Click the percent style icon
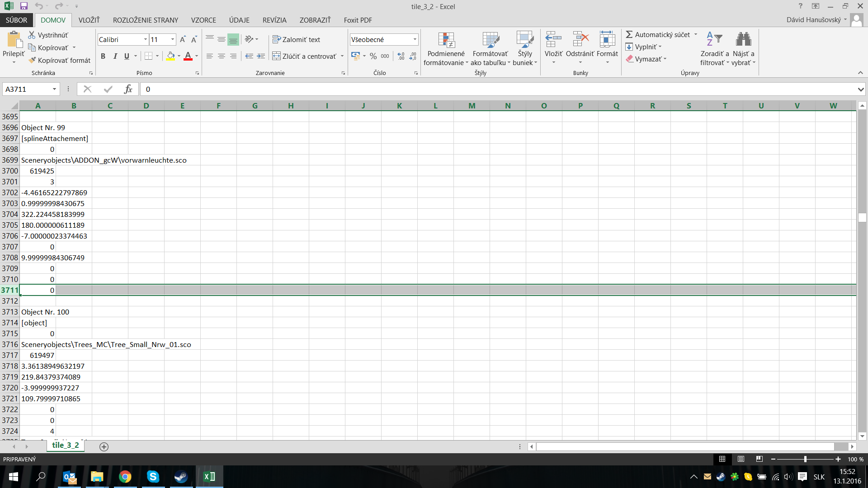Viewport: 868px width, 488px height. point(373,56)
